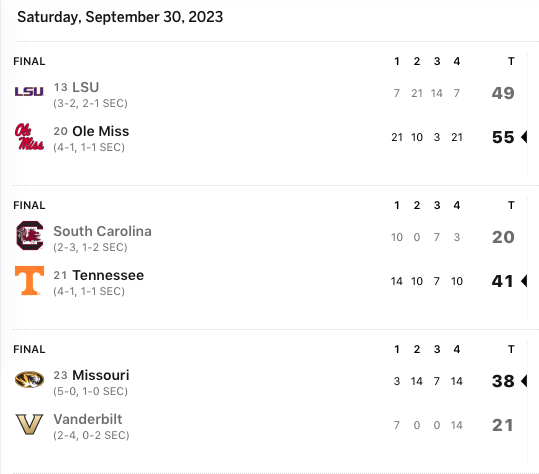Open the Vanderbilt team link
This screenshot has width=539, height=474.
(88, 419)
